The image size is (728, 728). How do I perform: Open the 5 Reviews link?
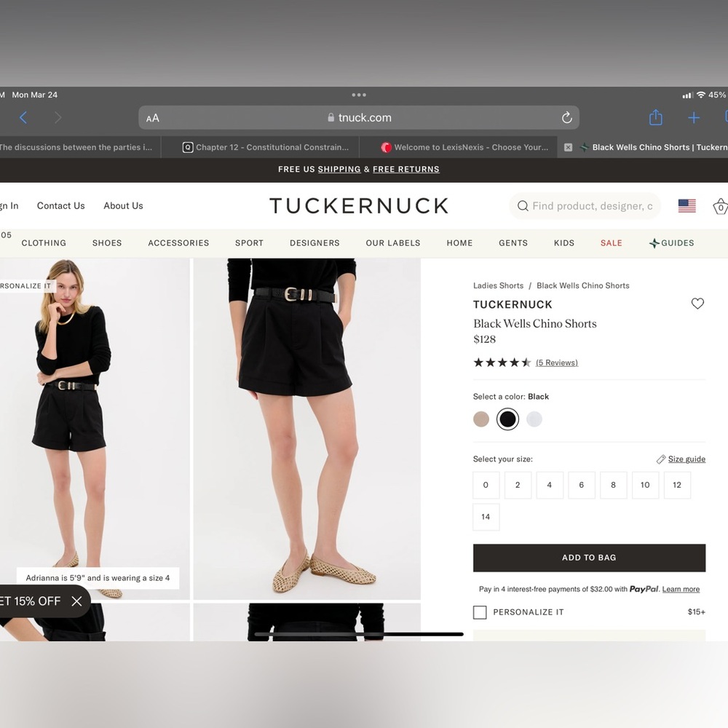click(x=557, y=363)
